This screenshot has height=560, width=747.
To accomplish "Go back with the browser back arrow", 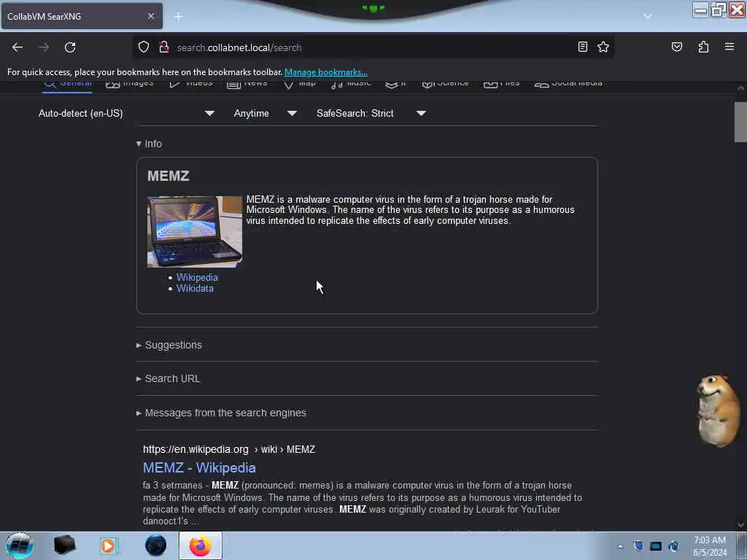I will click(18, 47).
